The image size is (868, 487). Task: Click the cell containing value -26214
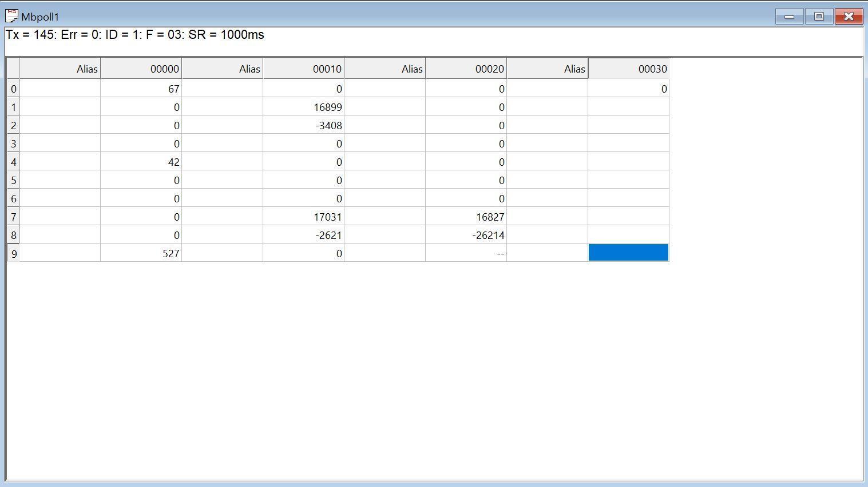pos(466,235)
